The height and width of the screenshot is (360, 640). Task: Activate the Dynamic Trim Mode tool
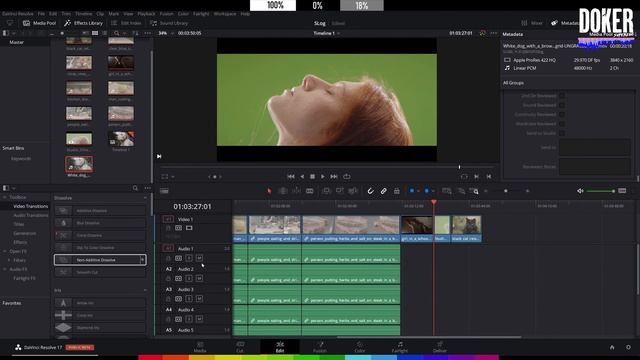(296, 191)
